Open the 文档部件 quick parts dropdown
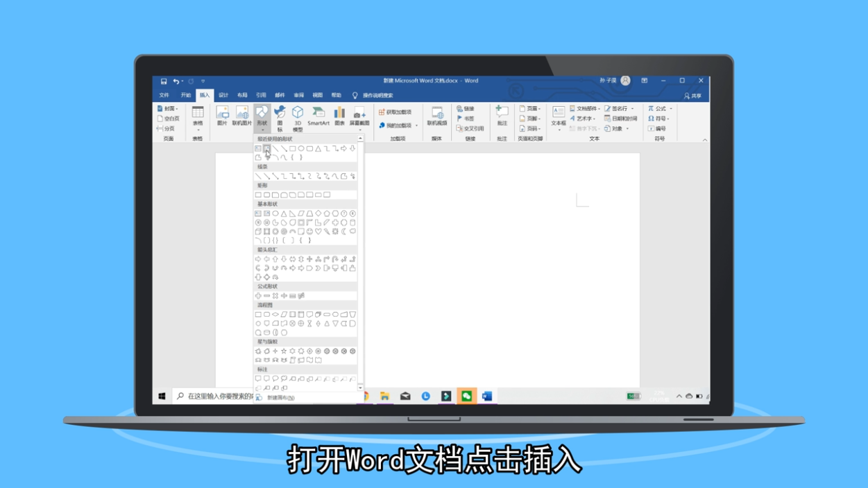 [585, 109]
